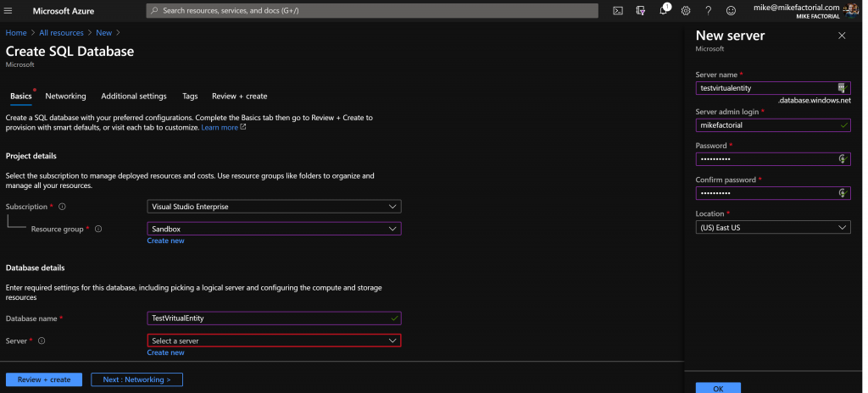Switch to the Networking tab
The width and height of the screenshot is (868, 393).
point(65,97)
